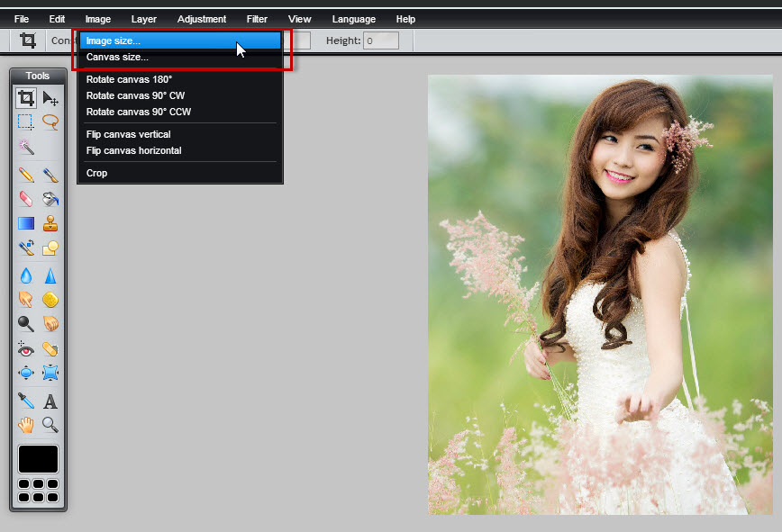Select the Hand pan tool
Image resolution: width=782 pixels, height=532 pixels.
click(26, 424)
